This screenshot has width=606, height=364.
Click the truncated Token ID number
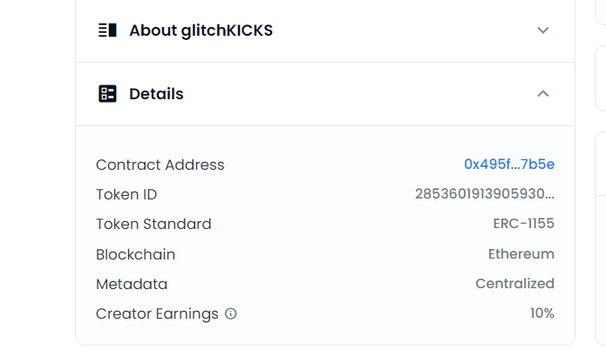[x=485, y=194]
